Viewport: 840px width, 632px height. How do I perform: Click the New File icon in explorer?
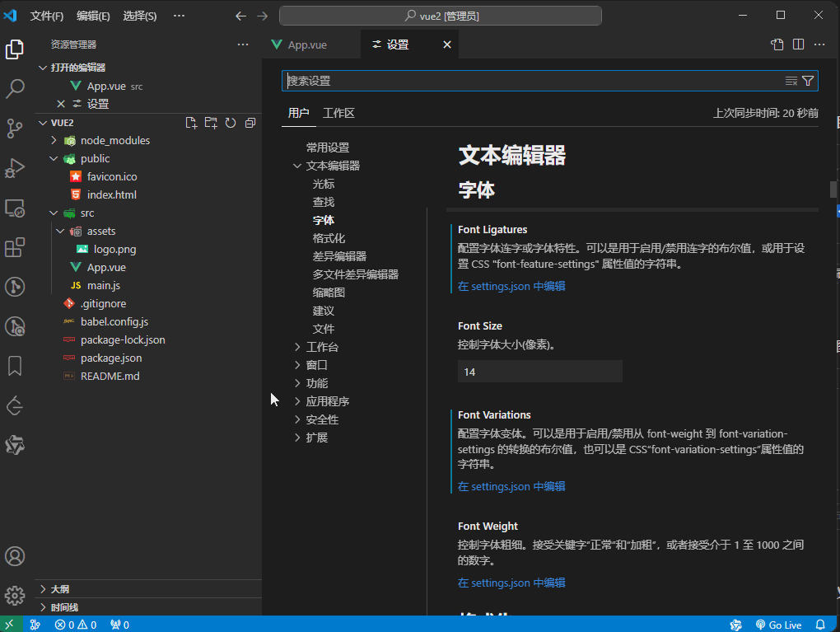click(191, 123)
